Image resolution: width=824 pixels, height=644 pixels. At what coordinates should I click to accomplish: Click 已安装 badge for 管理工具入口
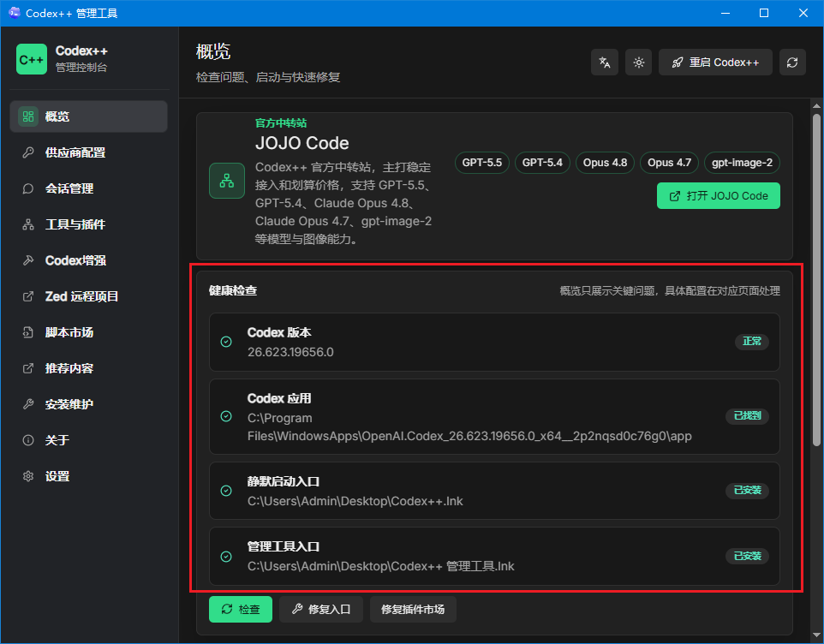pos(748,557)
